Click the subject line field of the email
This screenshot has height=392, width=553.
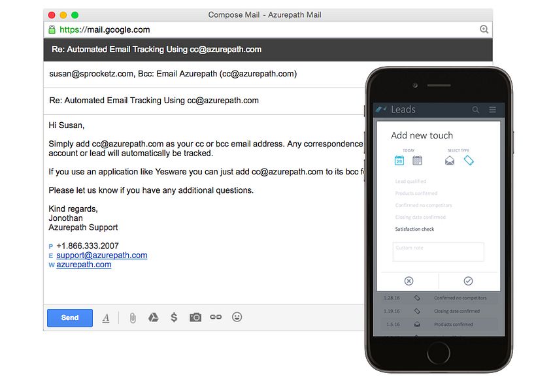coord(204,101)
